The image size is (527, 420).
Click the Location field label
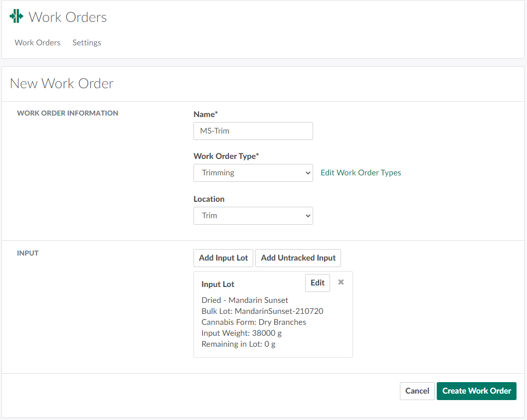tap(209, 199)
